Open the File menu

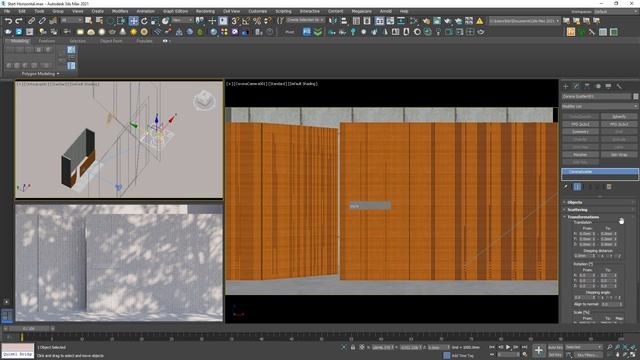7,11
